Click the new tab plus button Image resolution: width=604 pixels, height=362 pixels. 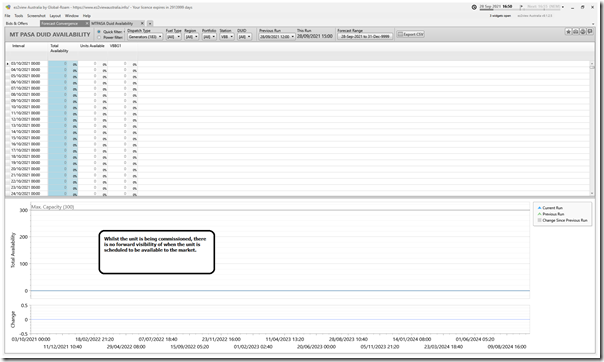[x=150, y=23]
